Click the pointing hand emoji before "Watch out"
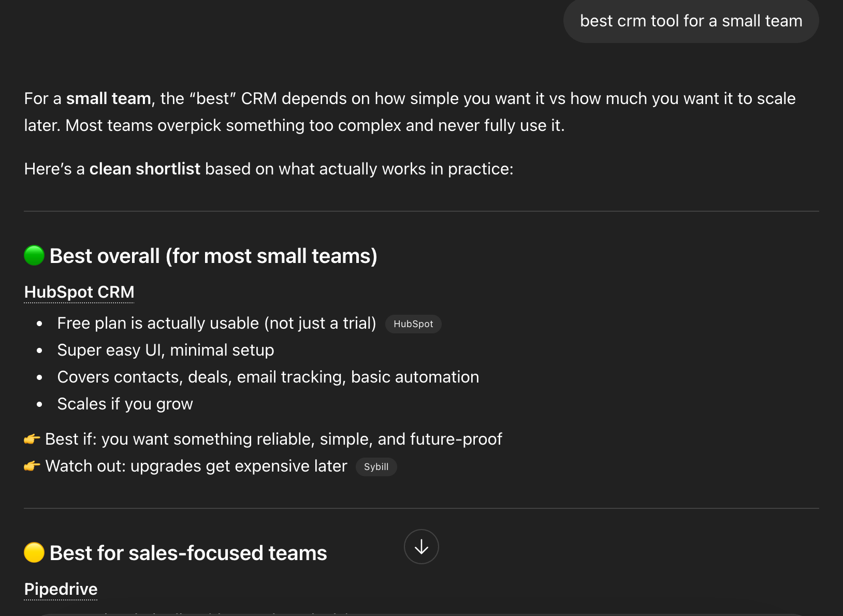 (x=32, y=466)
